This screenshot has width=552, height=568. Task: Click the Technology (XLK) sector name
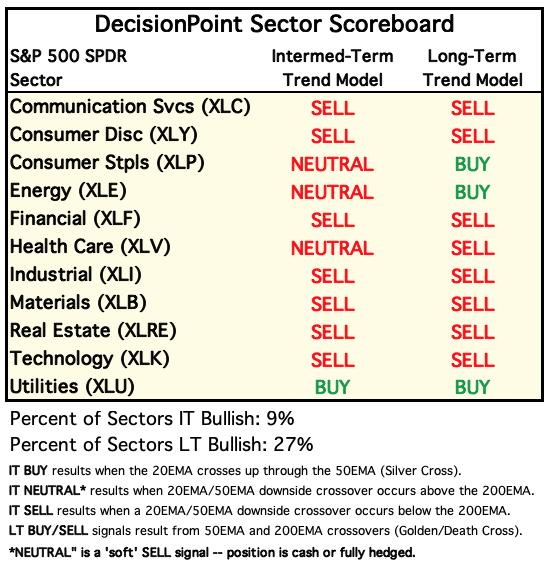point(89,359)
